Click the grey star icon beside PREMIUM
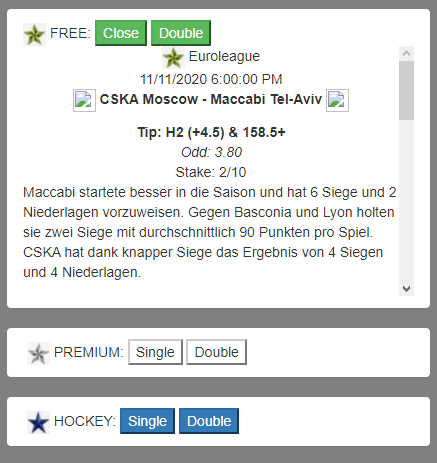 pyautogui.click(x=38, y=353)
